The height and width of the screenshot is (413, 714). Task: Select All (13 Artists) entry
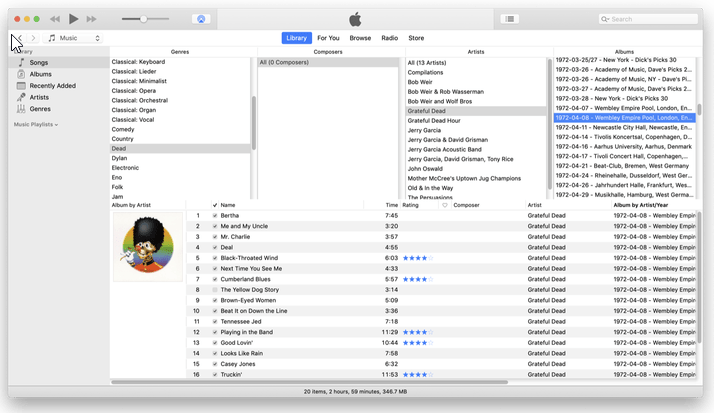[x=427, y=63]
